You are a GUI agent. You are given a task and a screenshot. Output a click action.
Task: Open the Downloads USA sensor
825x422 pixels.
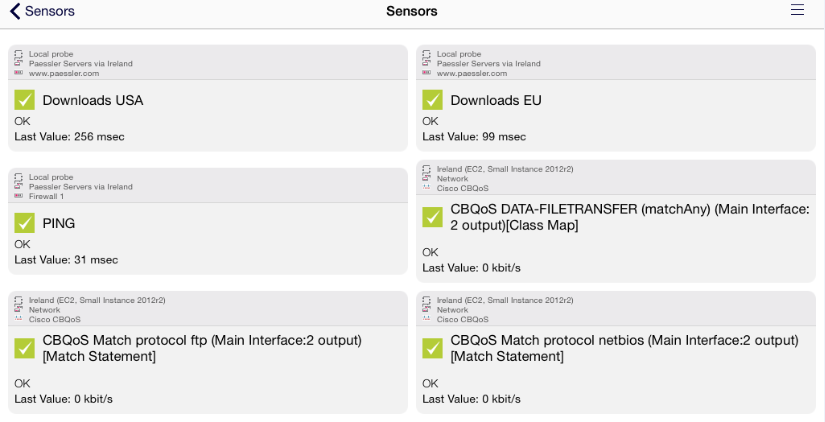(93, 101)
